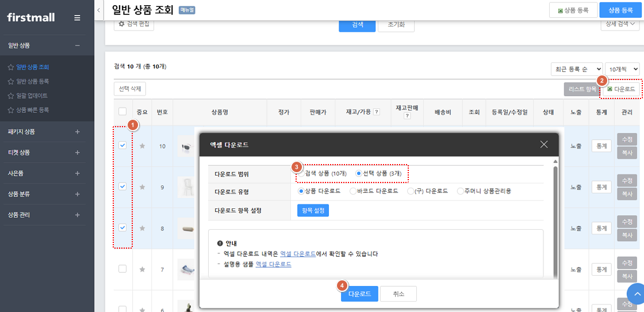Click the star icon for product 9
The image size is (644, 312).
click(143, 187)
